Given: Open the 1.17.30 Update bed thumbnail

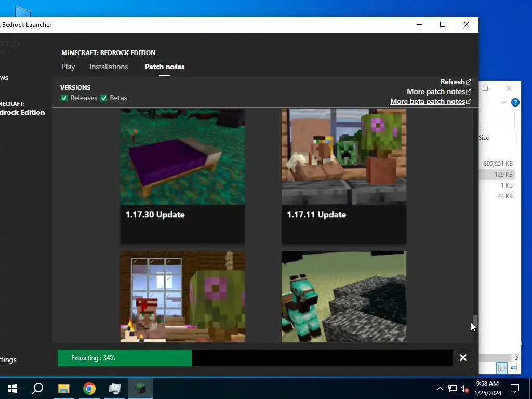Looking at the screenshot, I should [x=182, y=156].
